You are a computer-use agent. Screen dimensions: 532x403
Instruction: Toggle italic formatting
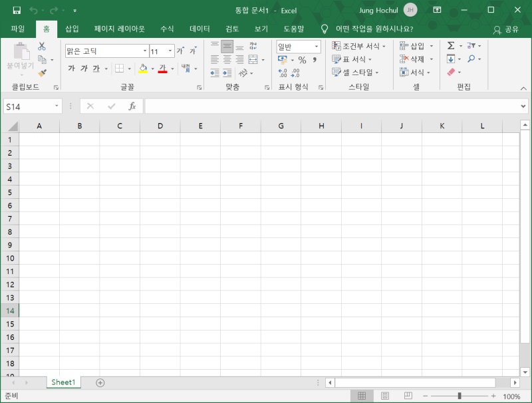tap(84, 68)
